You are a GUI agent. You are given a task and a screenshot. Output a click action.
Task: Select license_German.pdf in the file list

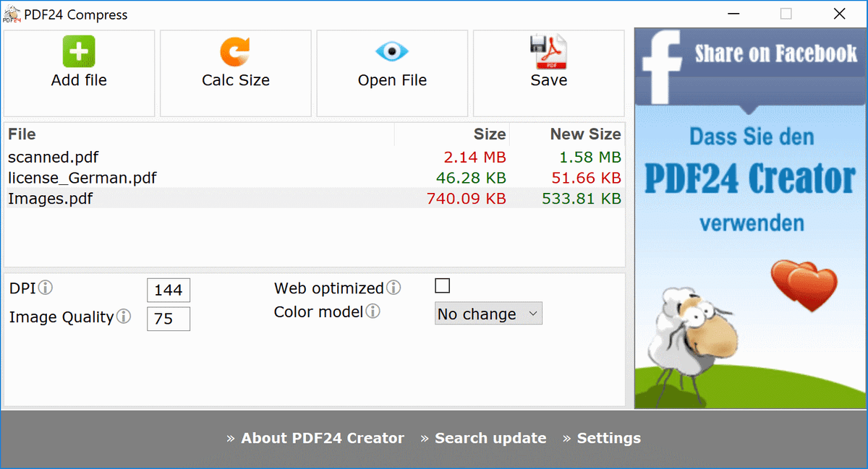click(82, 177)
